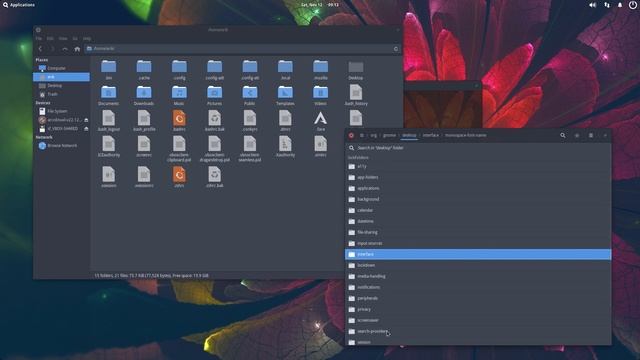The image size is (640, 360).
Task: Select the Templates folder icon
Action: (x=285, y=93)
